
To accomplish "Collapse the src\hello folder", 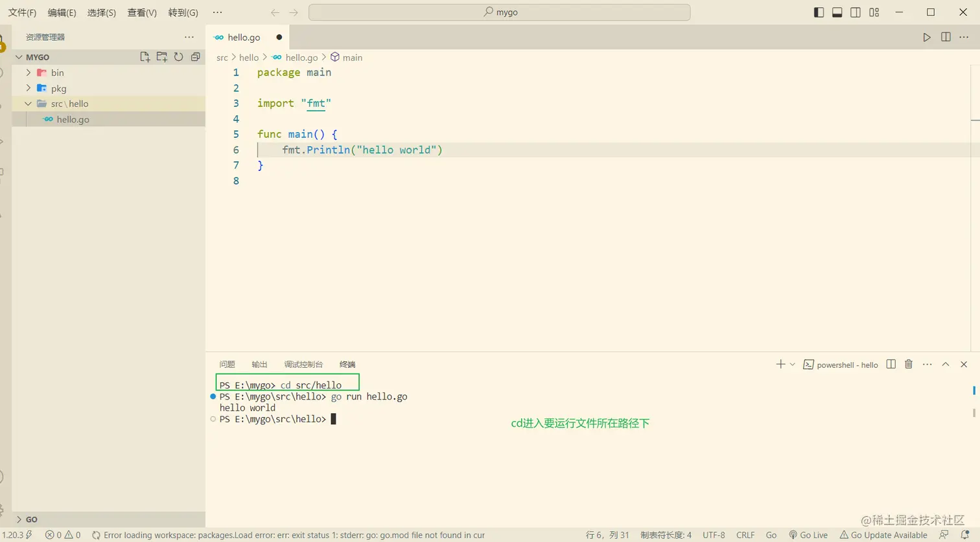I will point(29,104).
